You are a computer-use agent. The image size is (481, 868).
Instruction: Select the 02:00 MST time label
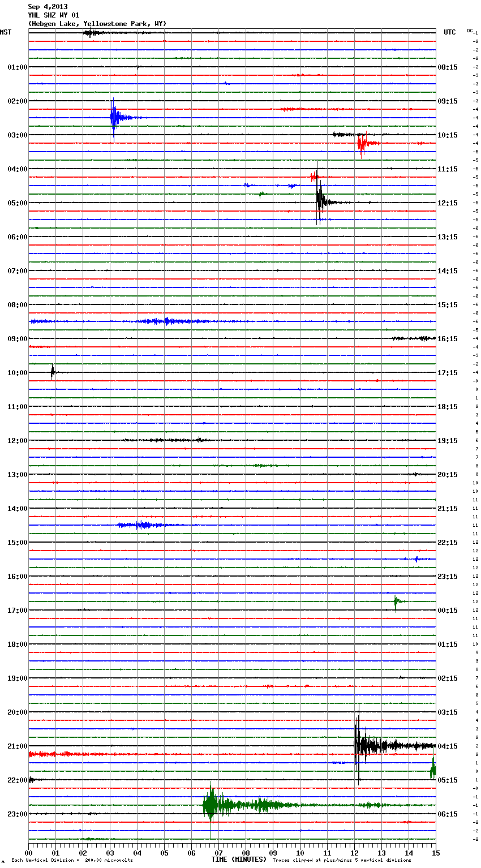(18, 101)
